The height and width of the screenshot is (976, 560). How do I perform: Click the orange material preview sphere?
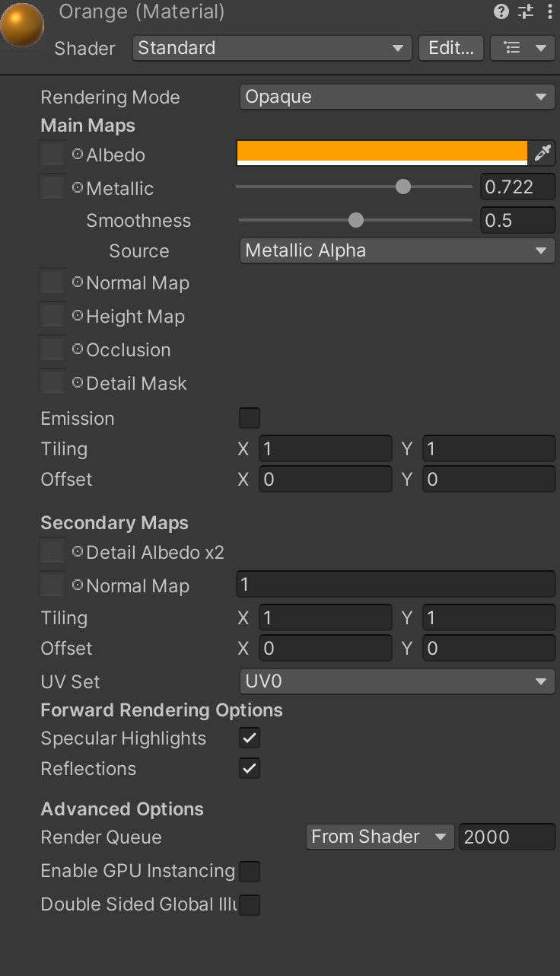22,25
